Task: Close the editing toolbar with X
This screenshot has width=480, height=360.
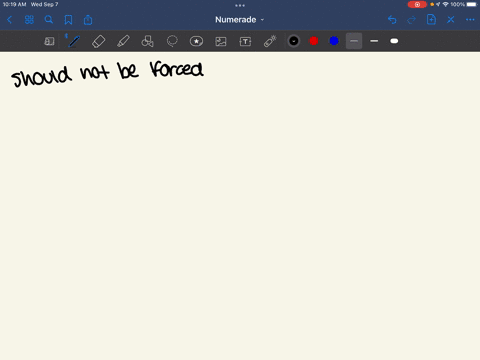Action: pos(451,20)
